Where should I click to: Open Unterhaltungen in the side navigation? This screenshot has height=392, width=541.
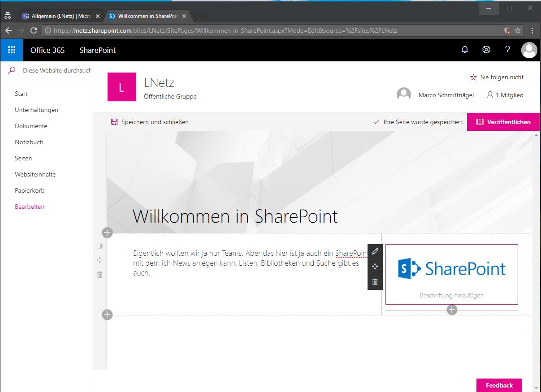(x=36, y=110)
